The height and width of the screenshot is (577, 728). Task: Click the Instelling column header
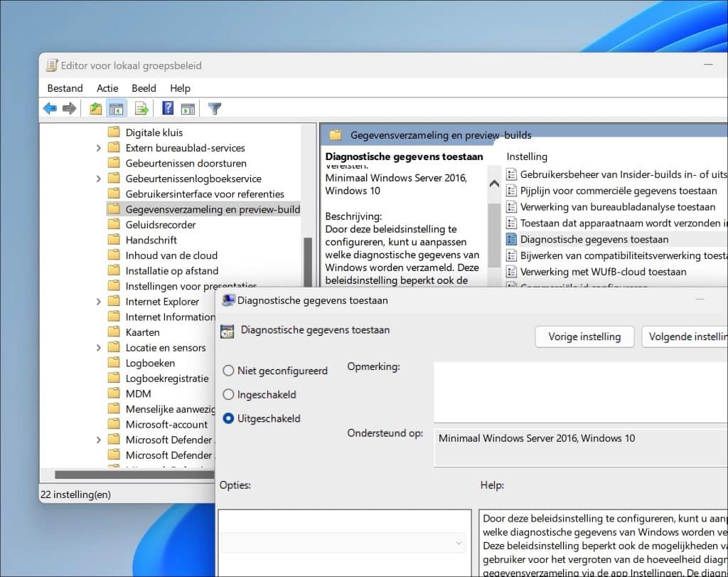point(527,157)
